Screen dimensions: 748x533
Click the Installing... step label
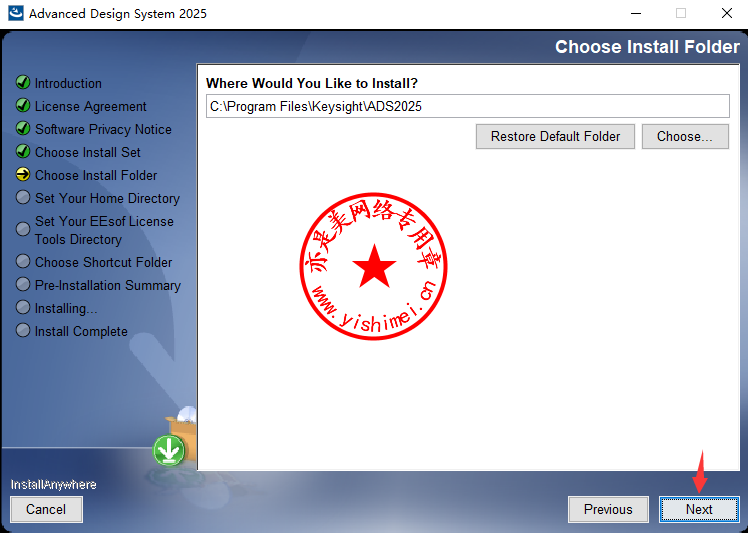tap(66, 308)
